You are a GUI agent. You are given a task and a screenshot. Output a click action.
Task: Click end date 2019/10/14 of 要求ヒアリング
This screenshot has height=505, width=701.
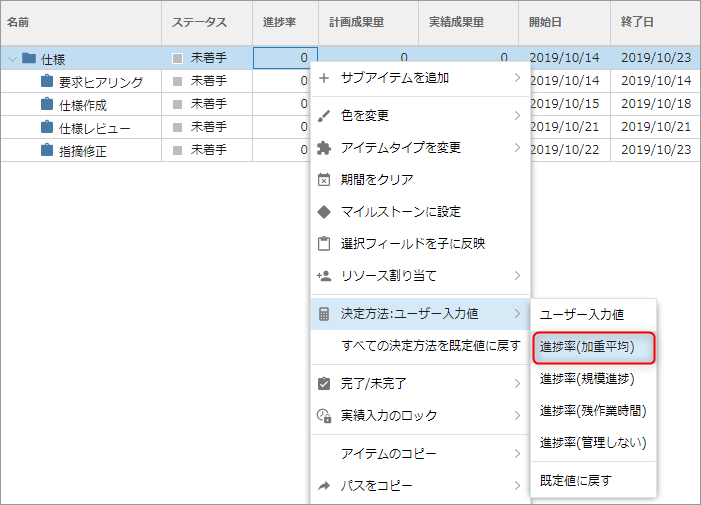click(x=656, y=81)
